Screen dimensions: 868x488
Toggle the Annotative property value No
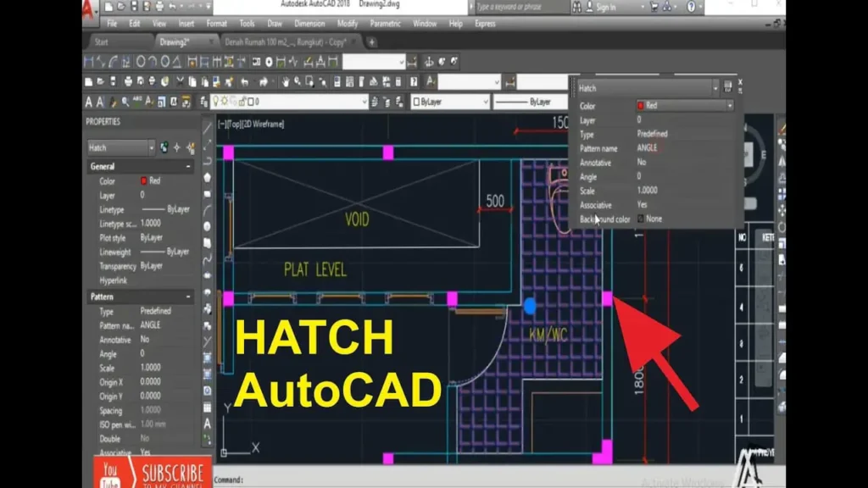(x=145, y=340)
